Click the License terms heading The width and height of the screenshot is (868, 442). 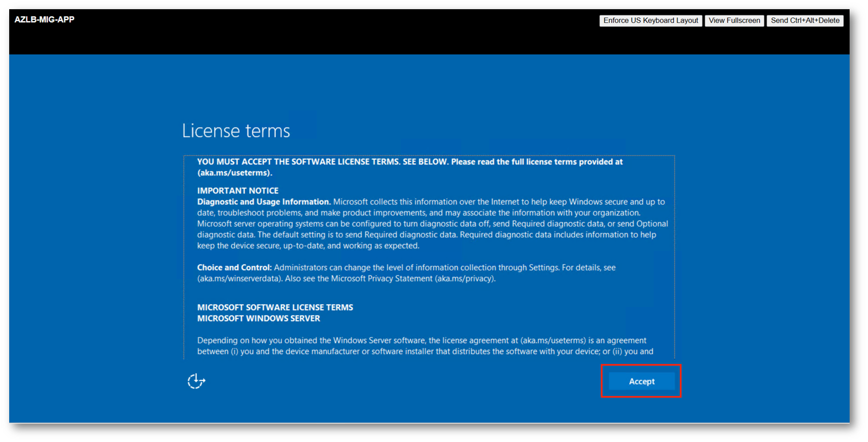coord(236,131)
